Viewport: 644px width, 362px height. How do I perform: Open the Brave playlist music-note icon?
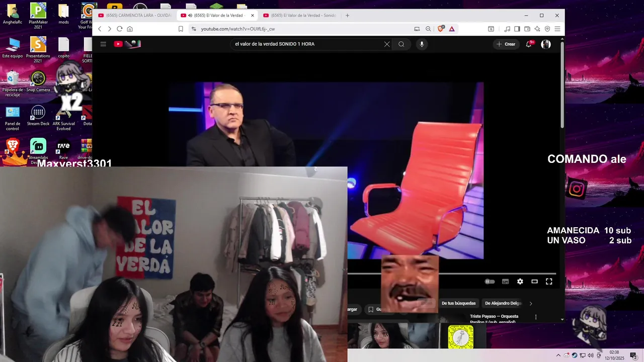(x=507, y=29)
